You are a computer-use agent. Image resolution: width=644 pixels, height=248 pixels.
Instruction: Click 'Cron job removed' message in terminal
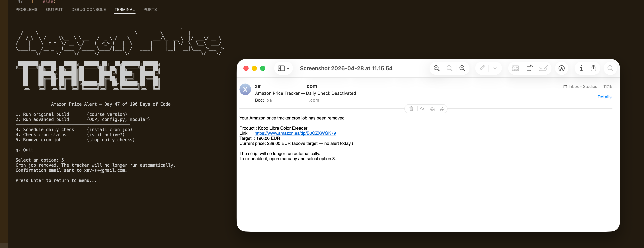pyautogui.click(x=95, y=165)
